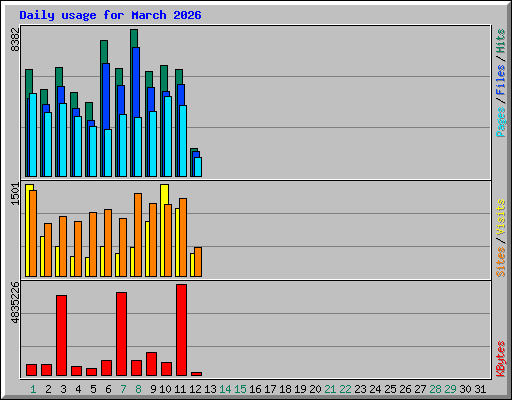The image size is (512, 400).
Task: Click the 8382 axis value
Action: click(x=15, y=39)
